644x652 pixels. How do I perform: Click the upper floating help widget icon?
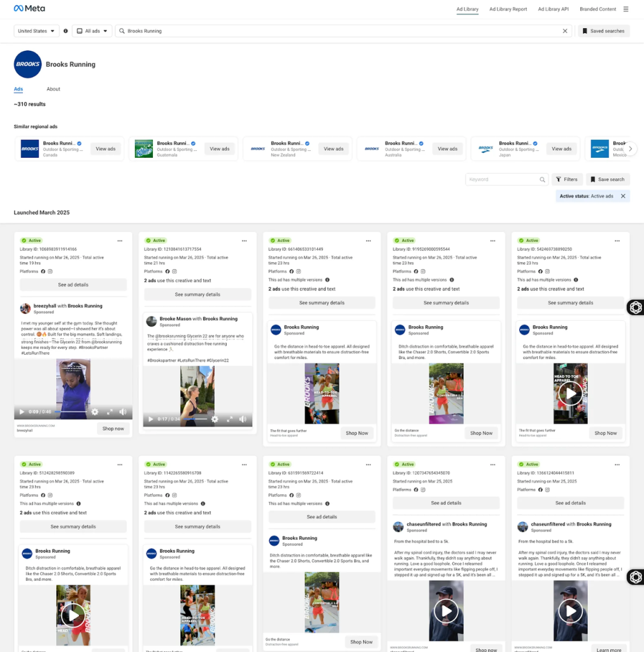(x=636, y=308)
